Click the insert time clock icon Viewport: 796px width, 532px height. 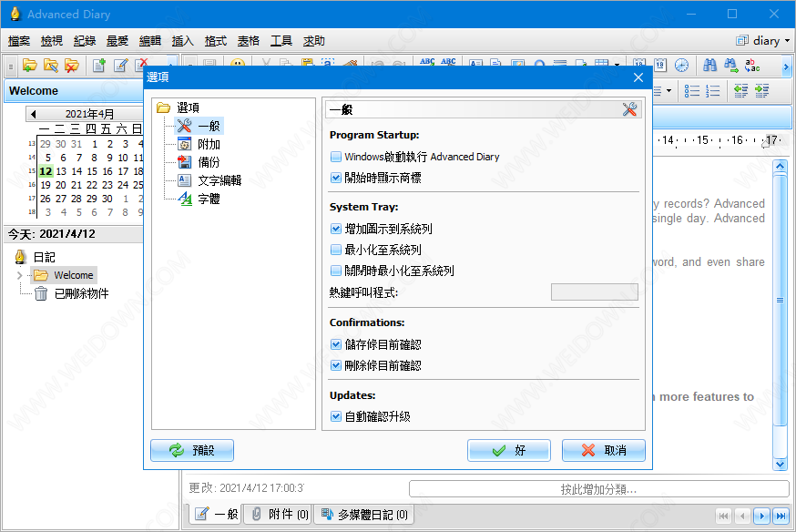point(681,65)
